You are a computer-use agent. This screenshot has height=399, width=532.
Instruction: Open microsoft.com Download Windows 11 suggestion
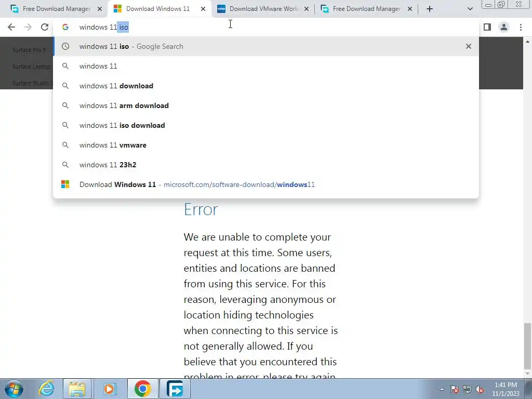[x=266, y=184]
